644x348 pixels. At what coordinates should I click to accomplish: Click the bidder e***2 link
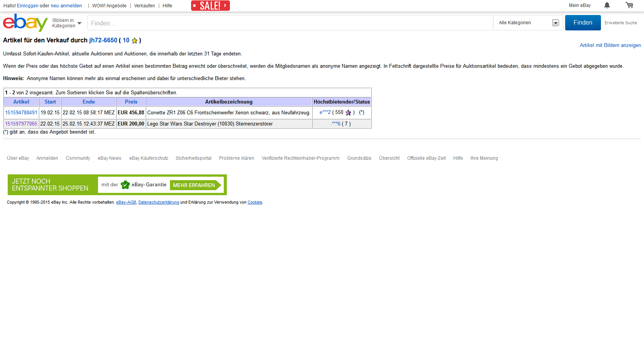click(x=325, y=112)
